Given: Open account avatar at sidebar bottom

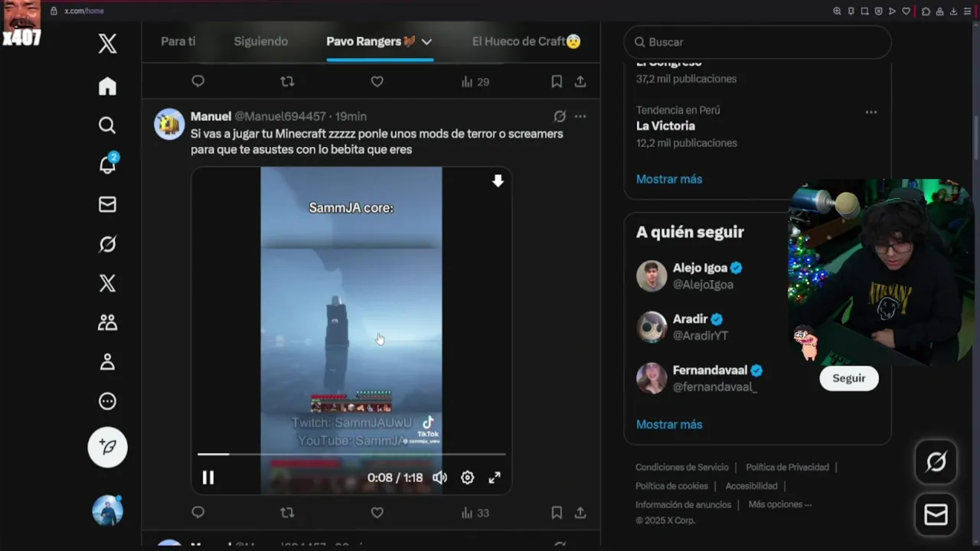Looking at the screenshot, I should 107,510.
